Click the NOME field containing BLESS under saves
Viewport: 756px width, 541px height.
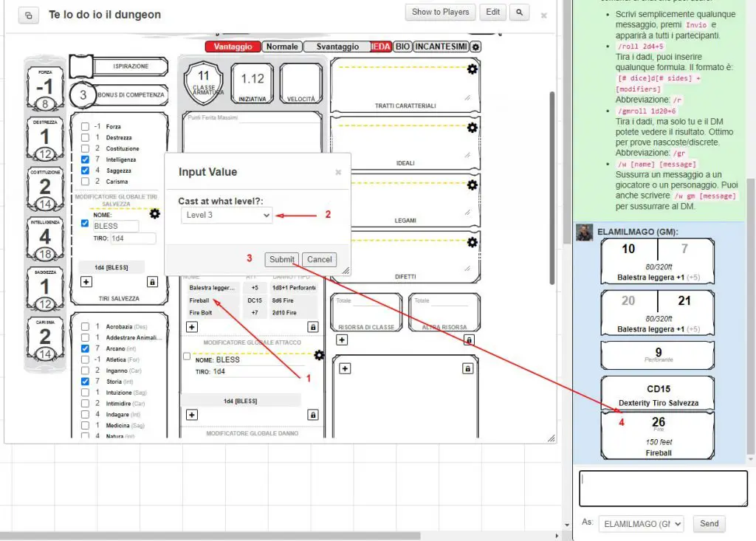tap(116, 226)
